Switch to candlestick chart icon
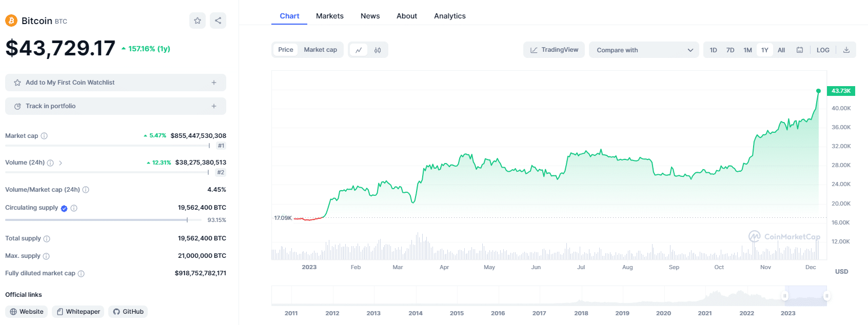The image size is (868, 325). click(378, 50)
